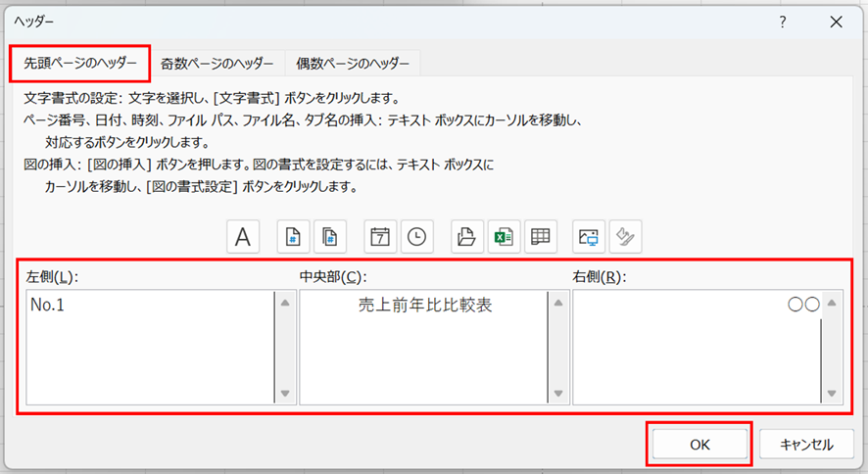
Task: Insert file path using folder icon
Action: pos(466,236)
